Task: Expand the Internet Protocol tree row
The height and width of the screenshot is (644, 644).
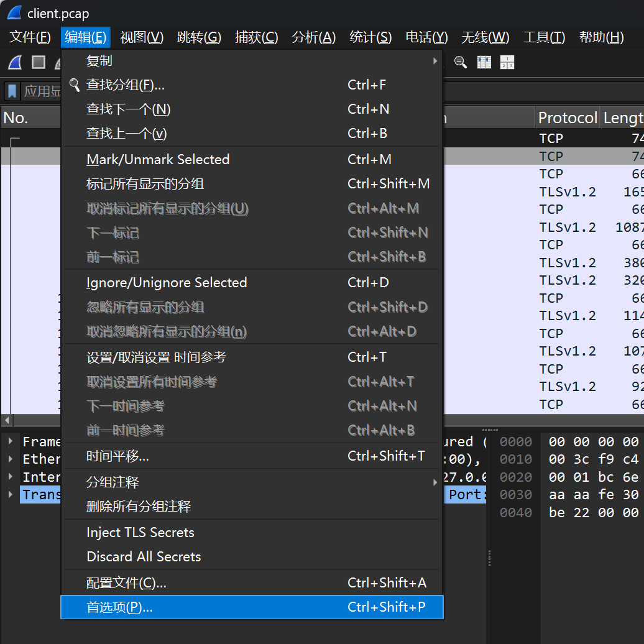Action: pos(11,477)
